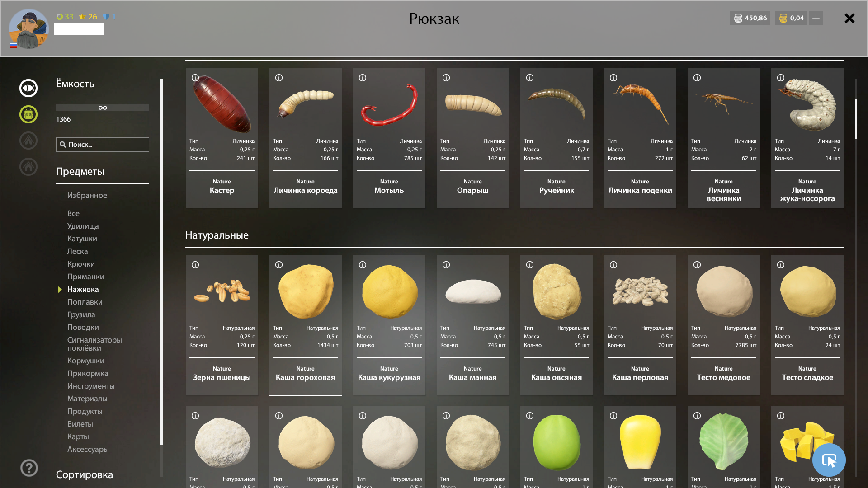The width and height of the screenshot is (868, 488).
Task: Choose the Приманки category
Action: click(x=85, y=277)
